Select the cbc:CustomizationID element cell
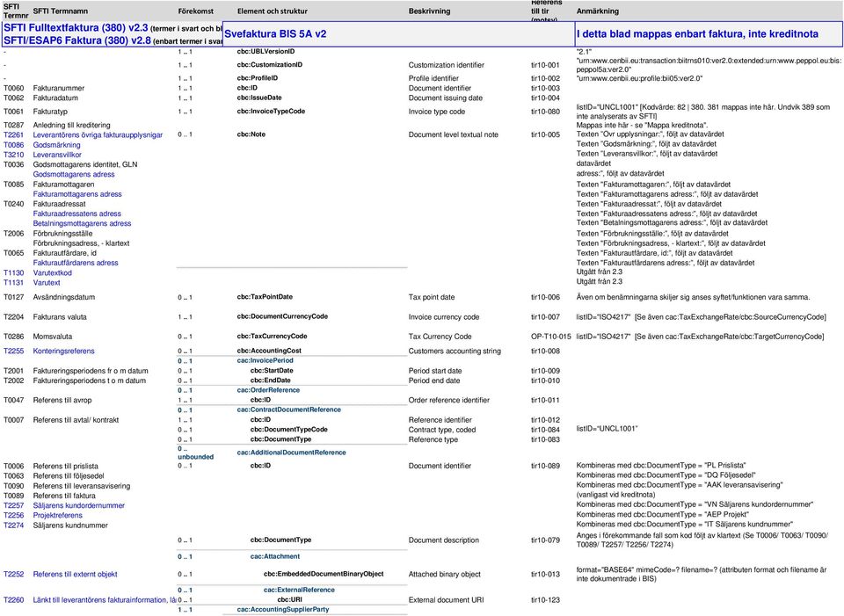The width and height of the screenshot is (844, 616). tap(269, 65)
